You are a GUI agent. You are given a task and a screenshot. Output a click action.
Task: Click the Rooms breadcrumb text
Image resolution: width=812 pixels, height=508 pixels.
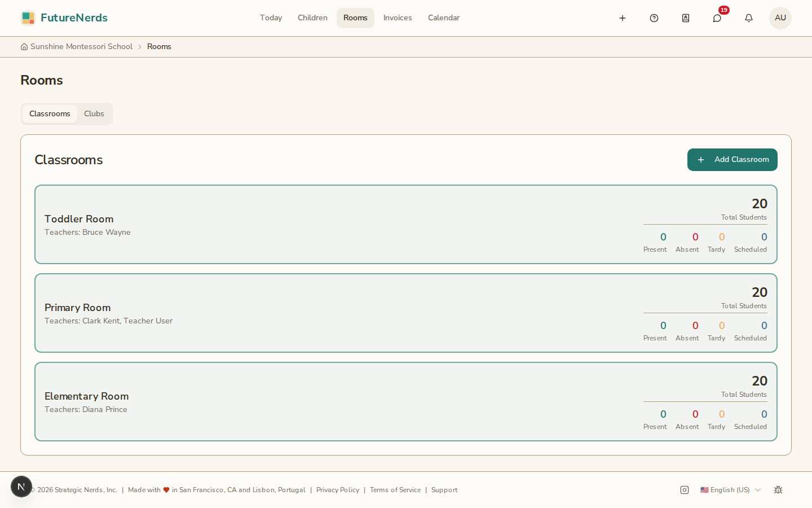pyautogui.click(x=159, y=47)
